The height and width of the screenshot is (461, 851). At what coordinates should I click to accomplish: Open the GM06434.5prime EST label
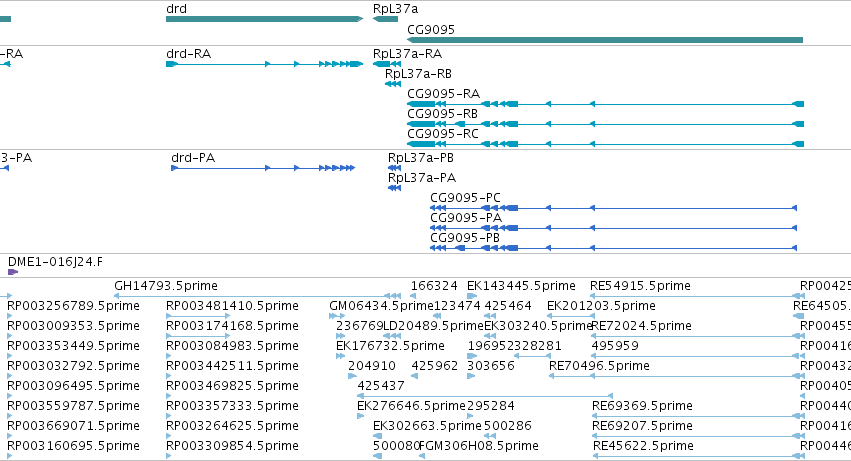click(381, 306)
